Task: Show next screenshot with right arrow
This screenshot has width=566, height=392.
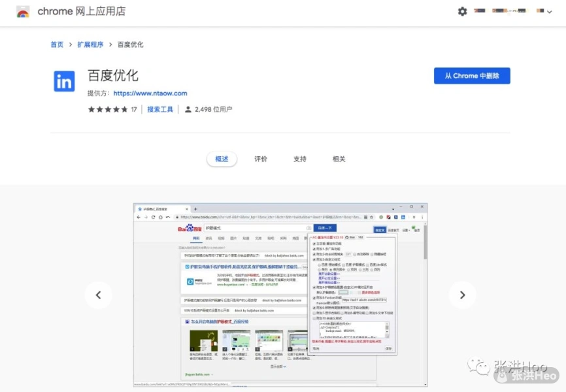Action: [462, 295]
